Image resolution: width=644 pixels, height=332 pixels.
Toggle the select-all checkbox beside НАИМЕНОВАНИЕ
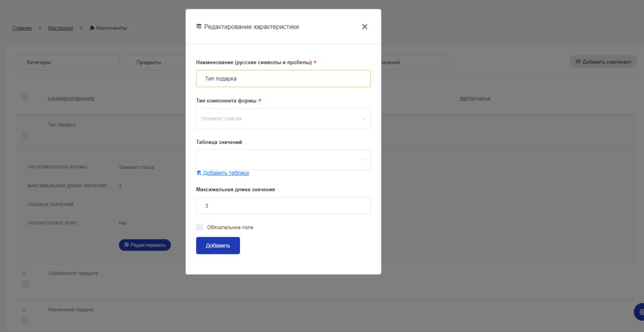[x=25, y=98]
